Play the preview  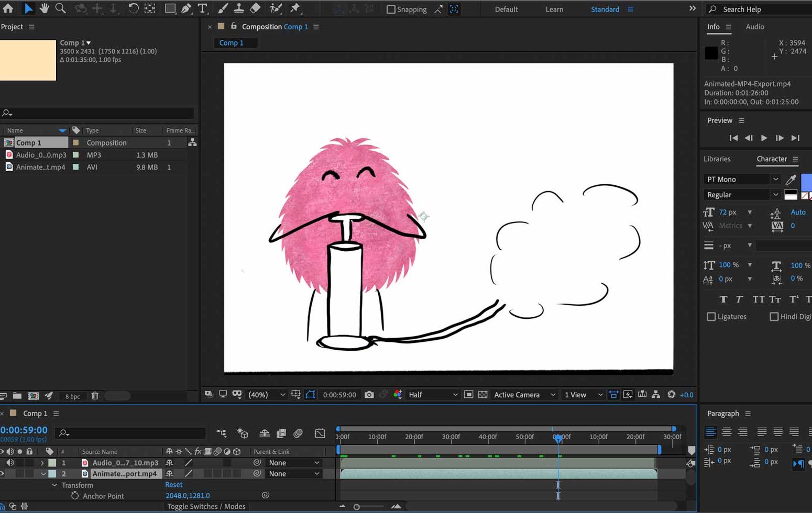(764, 138)
